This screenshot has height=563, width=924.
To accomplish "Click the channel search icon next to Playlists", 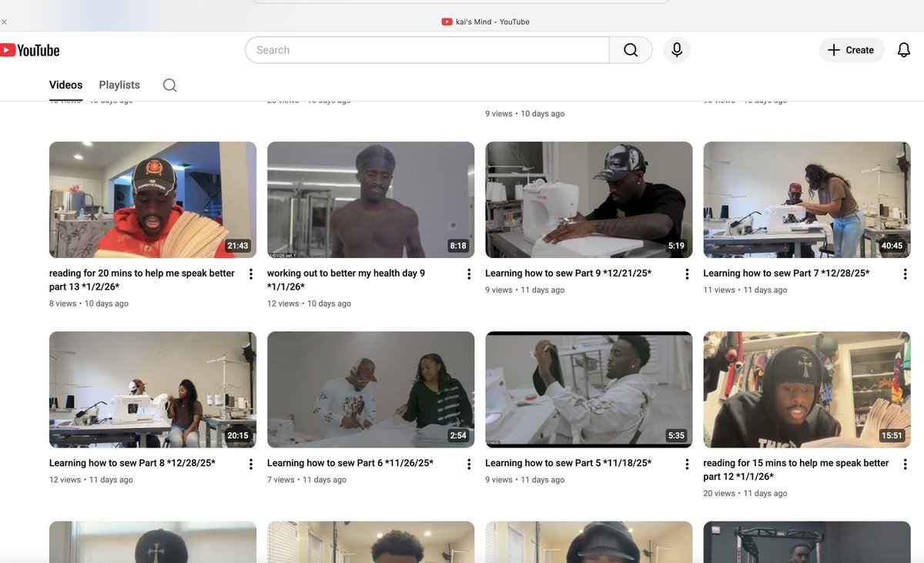I will (169, 85).
